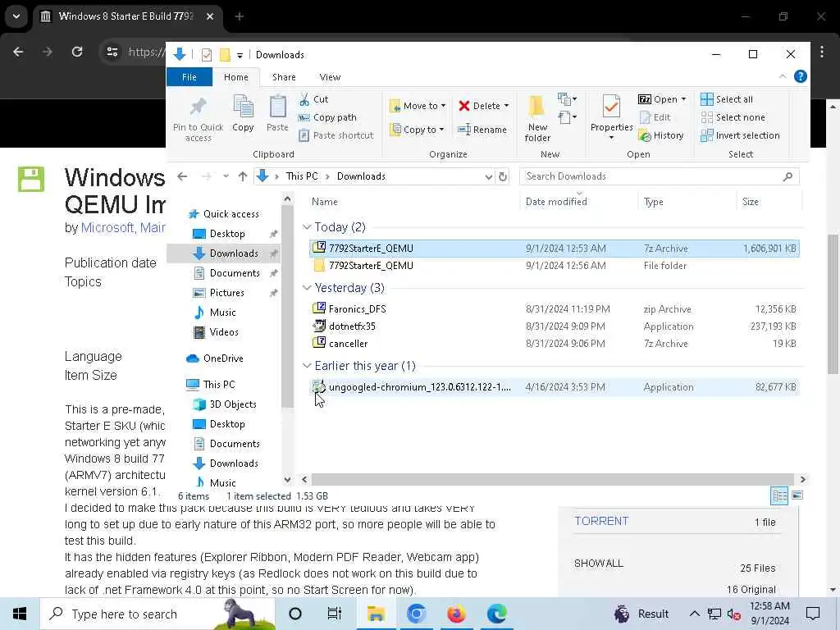Collapse Earlier this year (1) group
The height and width of the screenshot is (630, 840).
[307, 365]
